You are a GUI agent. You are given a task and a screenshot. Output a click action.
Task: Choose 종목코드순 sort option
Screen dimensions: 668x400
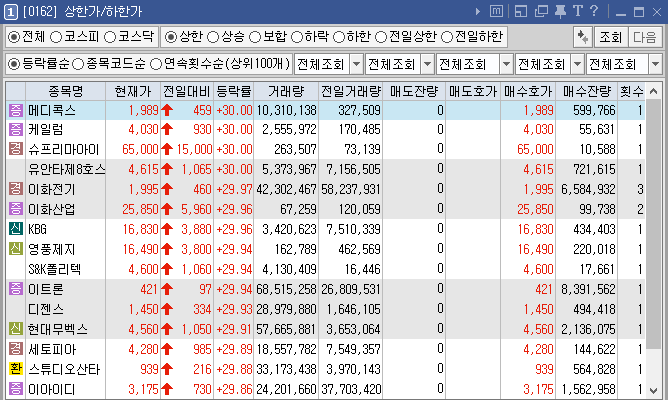[x=78, y=64]
